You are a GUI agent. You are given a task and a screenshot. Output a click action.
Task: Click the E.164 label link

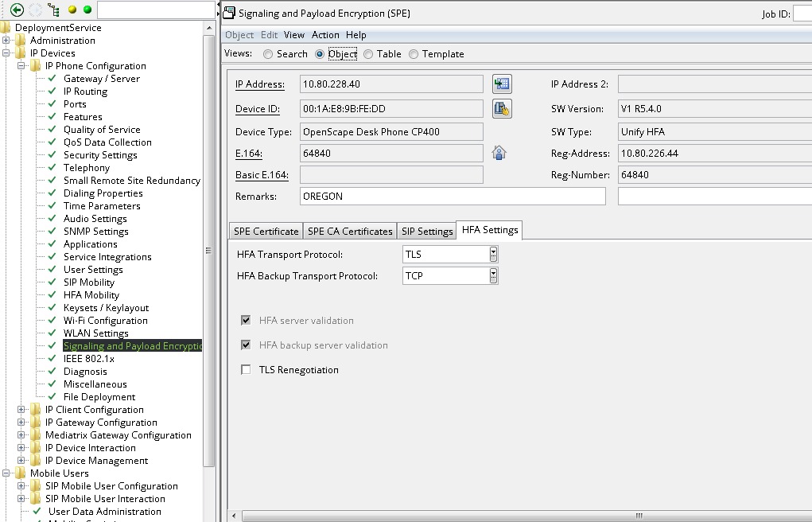(x=249, y=153)
